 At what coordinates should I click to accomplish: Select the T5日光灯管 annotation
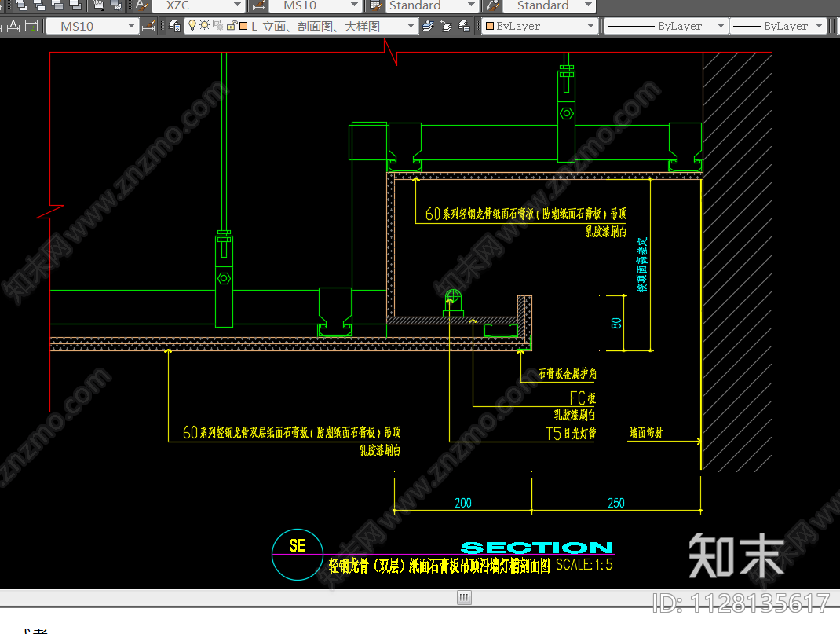(571, 433)
